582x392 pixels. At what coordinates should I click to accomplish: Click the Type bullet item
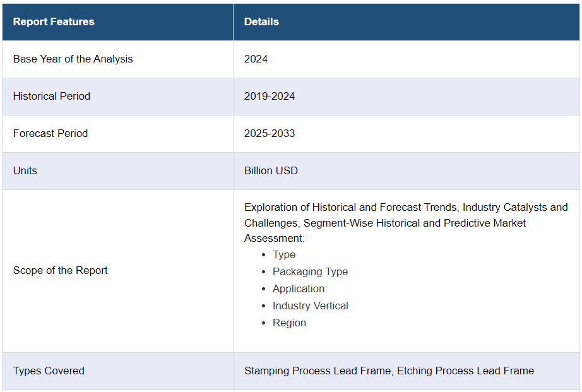[284, 254]
